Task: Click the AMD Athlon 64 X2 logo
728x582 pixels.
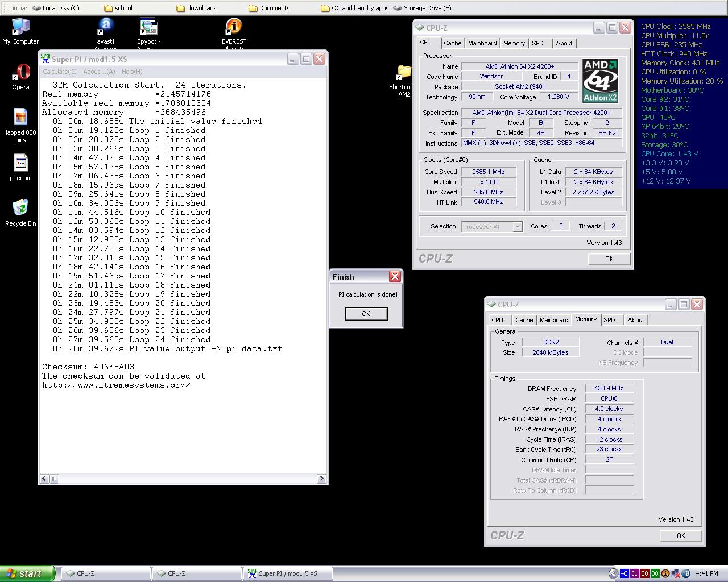Action: click(601, 81)
